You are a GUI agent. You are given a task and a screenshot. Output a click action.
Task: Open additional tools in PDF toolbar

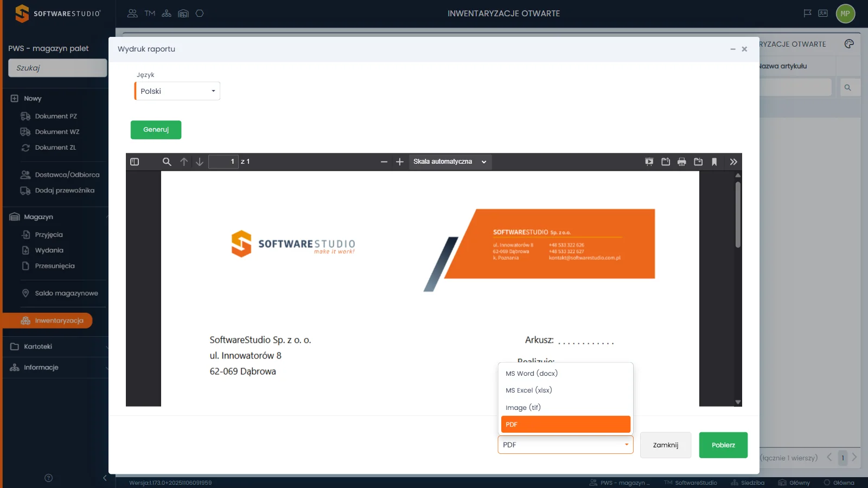[x=733, y=162]
